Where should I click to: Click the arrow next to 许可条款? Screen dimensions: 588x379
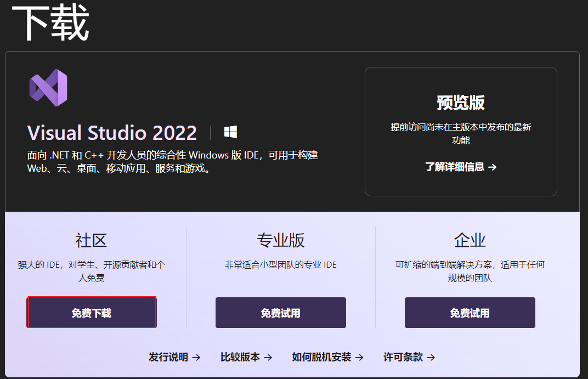(x=431, y=357)
